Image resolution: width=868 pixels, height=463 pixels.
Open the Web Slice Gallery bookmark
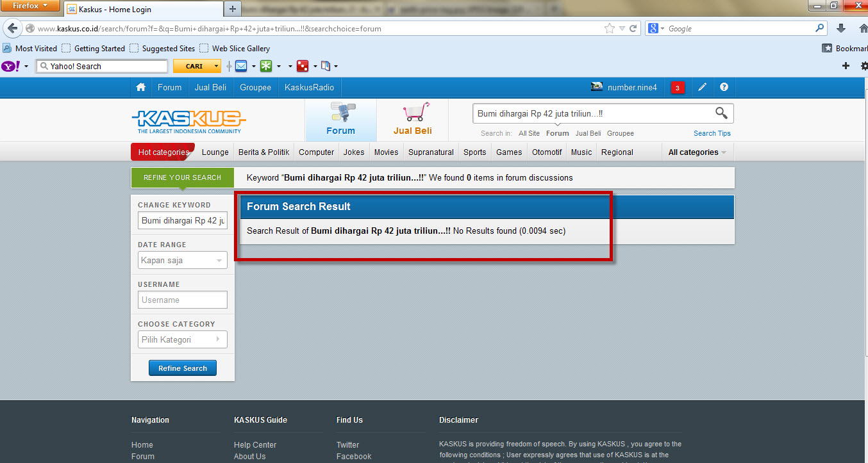pyautogui.click(x=235, y=48)
